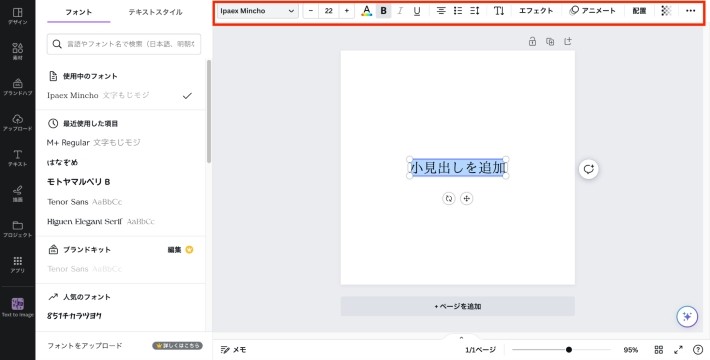
Task: Open the 配置 position panel
Action: coord(639,11)
